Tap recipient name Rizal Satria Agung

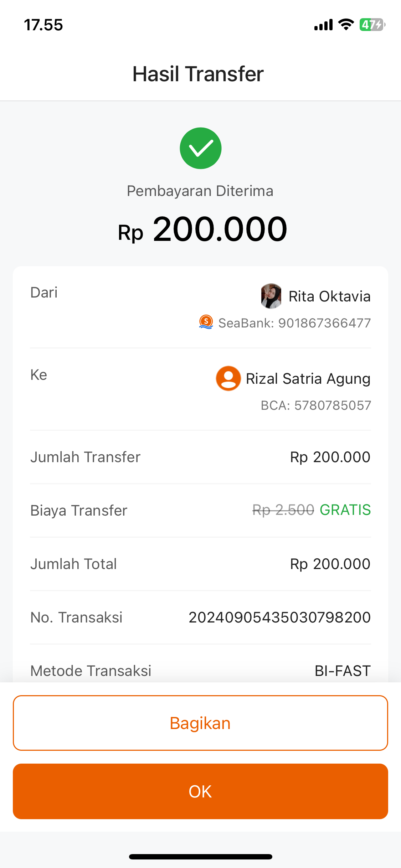[308, 379]
